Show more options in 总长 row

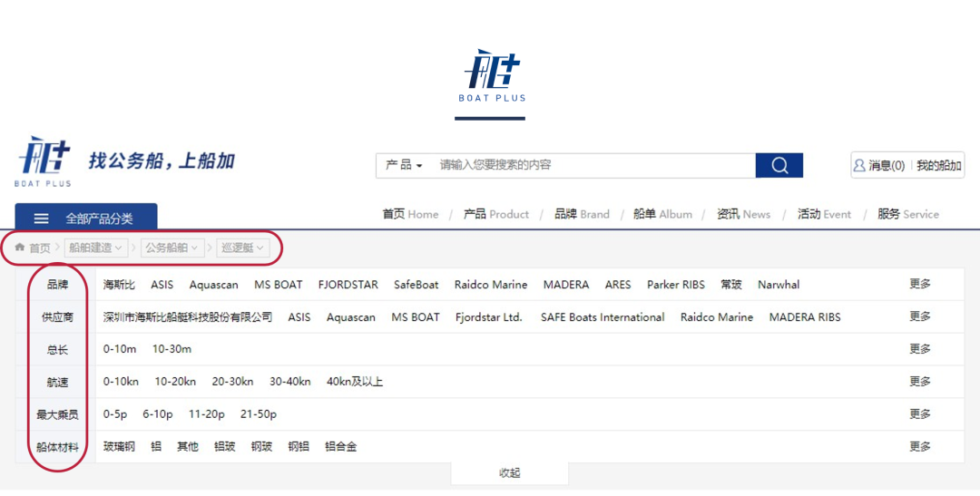pyautogui.click(x=920, y=348)
